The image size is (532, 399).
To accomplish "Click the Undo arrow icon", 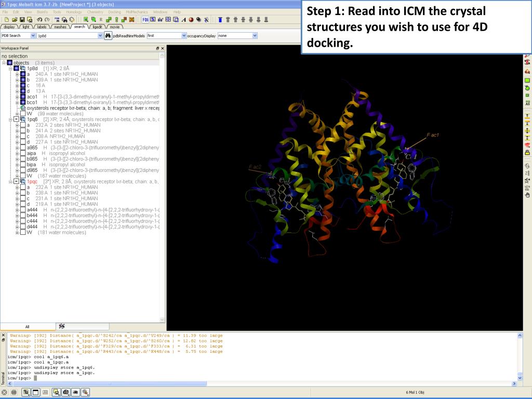I will coord(39,20).
